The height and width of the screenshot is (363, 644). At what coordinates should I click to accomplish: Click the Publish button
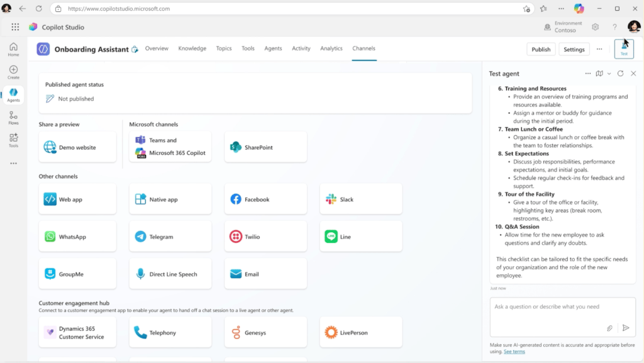541,48
